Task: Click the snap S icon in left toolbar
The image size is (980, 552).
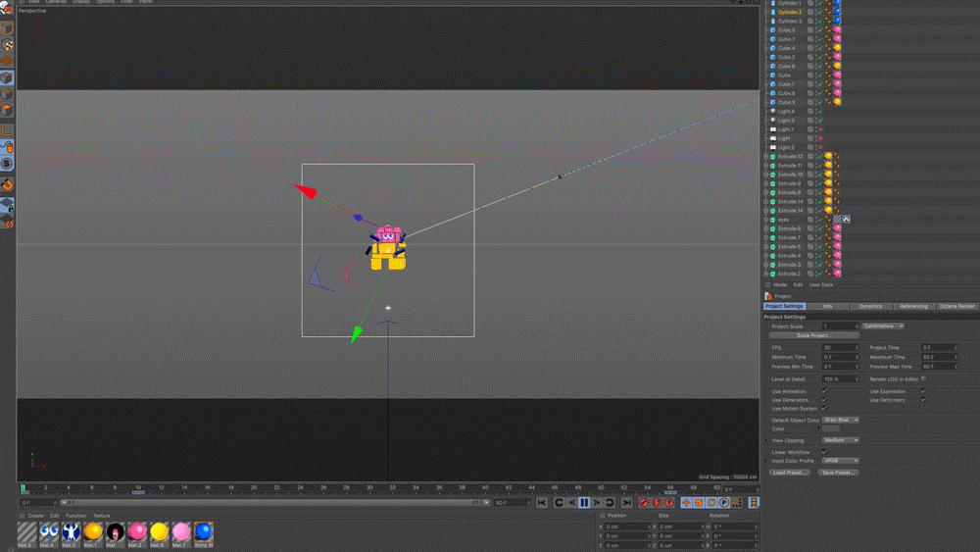Action: (x=7, y=164)
